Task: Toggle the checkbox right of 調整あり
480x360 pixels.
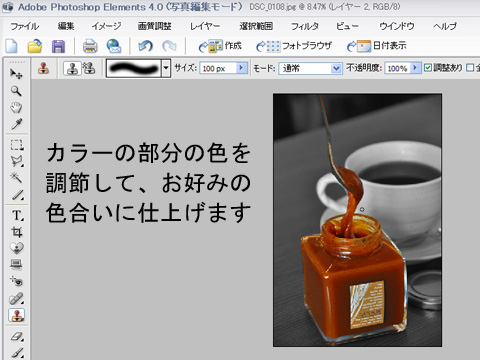Action: coord(470,68)
